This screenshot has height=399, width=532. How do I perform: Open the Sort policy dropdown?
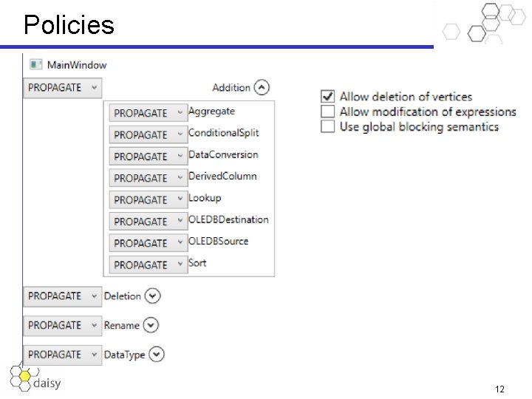148,265
